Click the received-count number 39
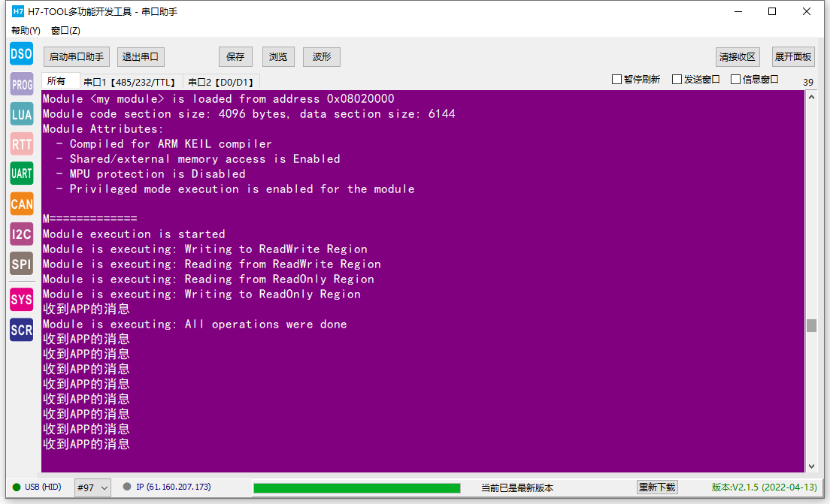This screenshot has width=830, height=504. pos(807,82)
